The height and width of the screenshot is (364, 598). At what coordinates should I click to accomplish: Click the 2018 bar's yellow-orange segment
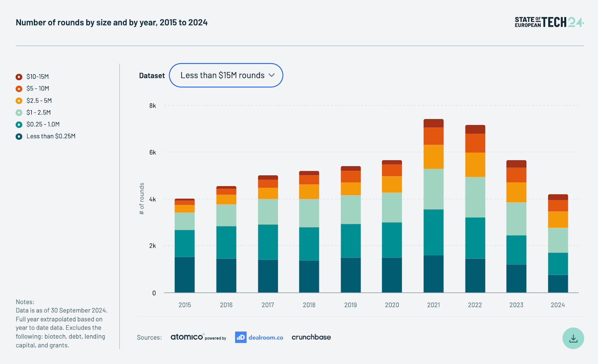tap(309, 191)
